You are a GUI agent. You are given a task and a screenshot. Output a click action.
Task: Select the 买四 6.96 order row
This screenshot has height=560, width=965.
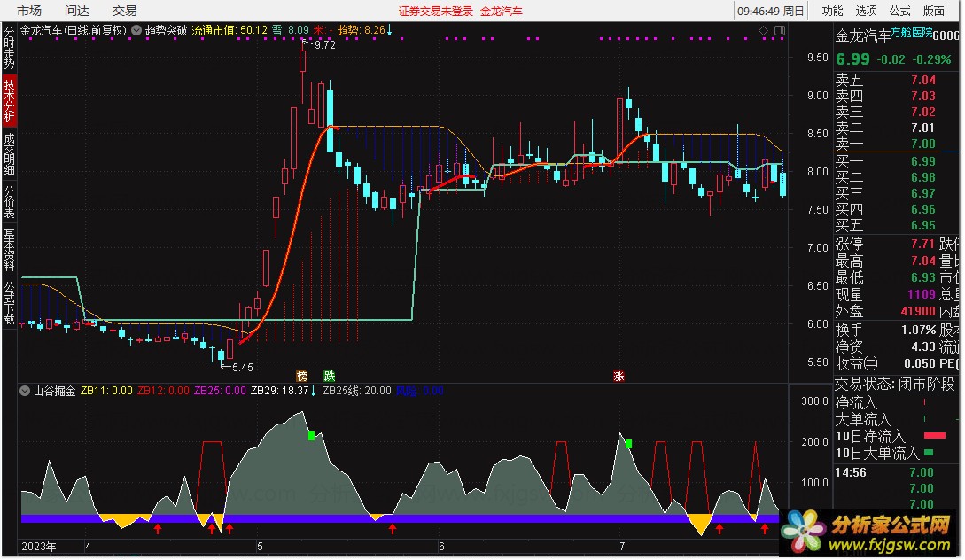tap(896, 209)
